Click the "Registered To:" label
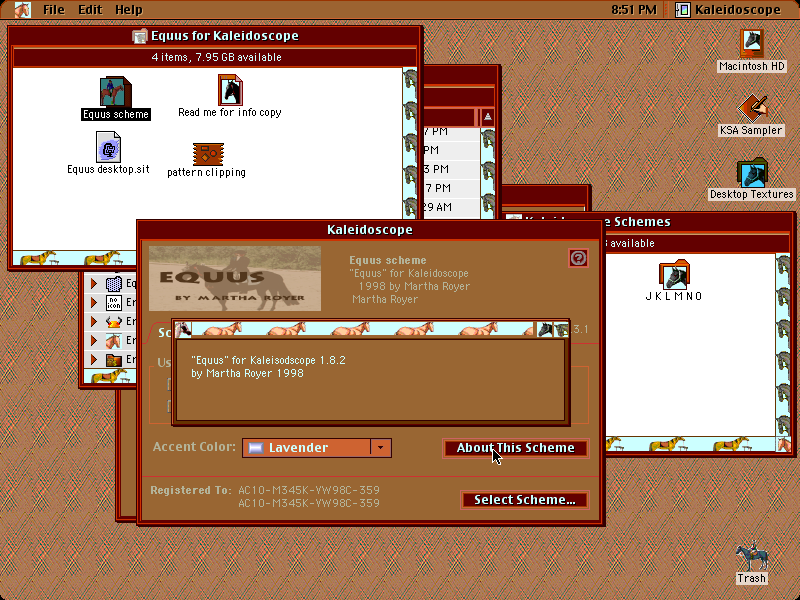This screenshot has height=600, width=800. click(x=191, y=490)
